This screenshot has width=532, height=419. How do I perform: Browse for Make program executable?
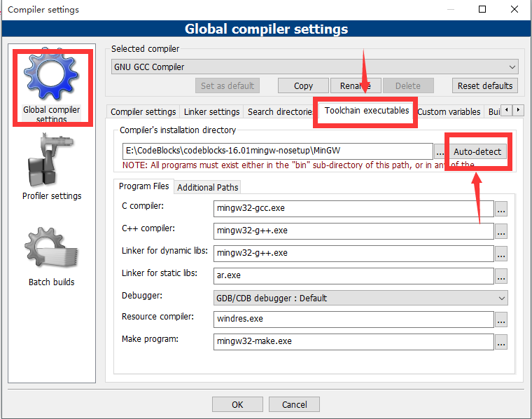[500, 343]
